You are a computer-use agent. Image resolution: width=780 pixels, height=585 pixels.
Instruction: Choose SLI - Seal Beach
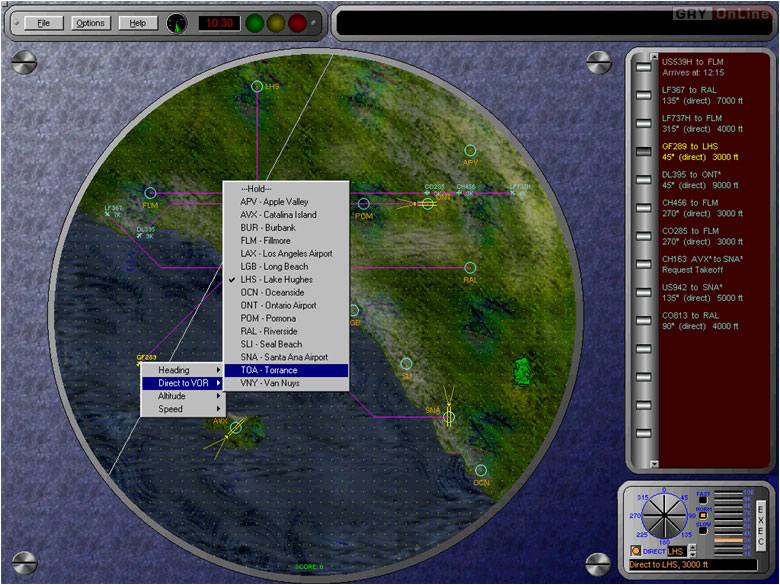point(286,344)
